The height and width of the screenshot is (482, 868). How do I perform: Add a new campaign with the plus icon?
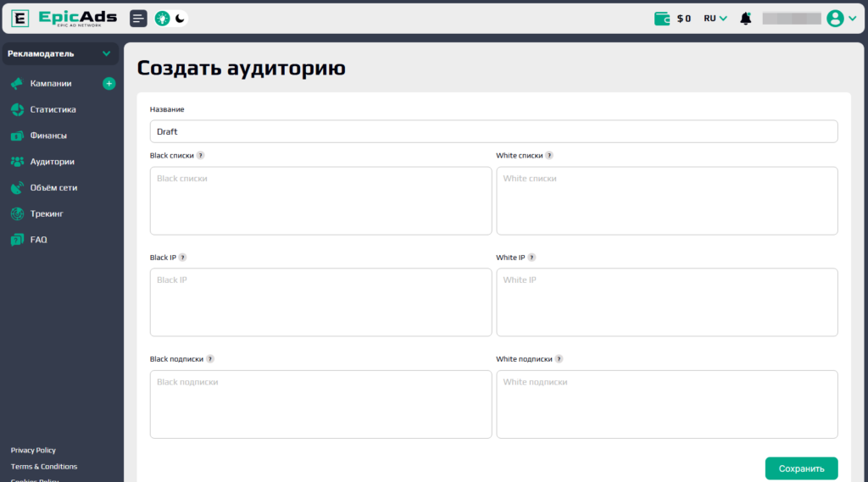click(109, 84)
